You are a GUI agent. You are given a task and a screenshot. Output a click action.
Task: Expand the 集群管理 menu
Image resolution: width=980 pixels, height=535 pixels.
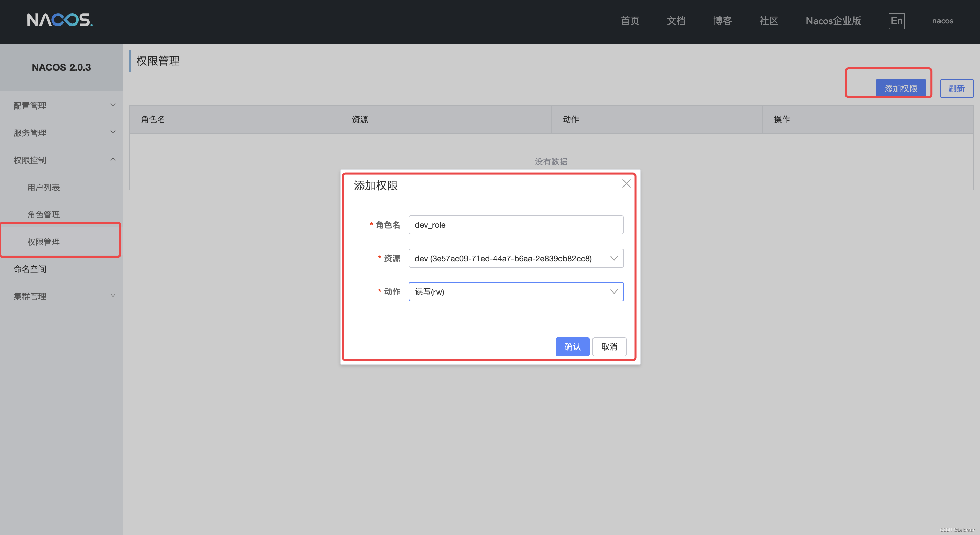pos(61,296)
